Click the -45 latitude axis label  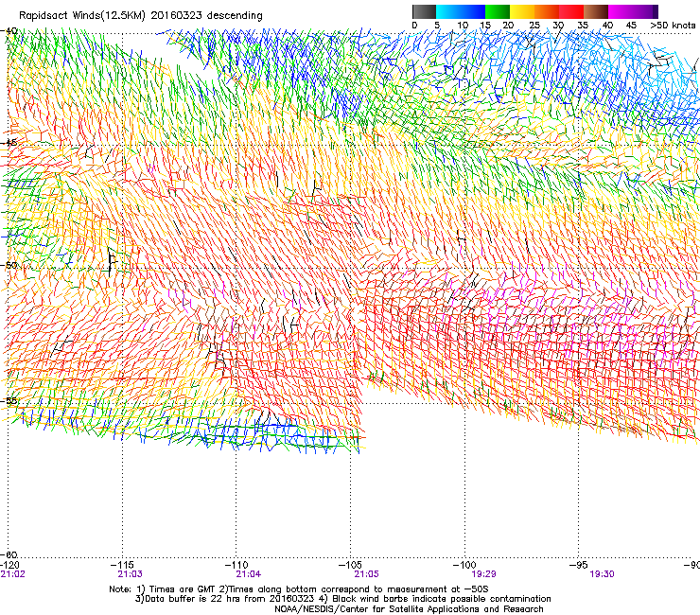(x=9, y=143)
